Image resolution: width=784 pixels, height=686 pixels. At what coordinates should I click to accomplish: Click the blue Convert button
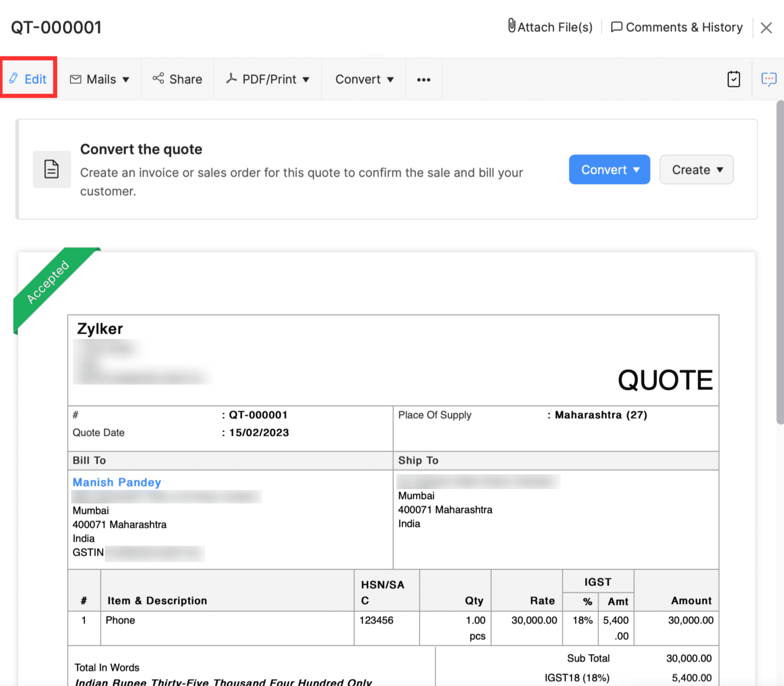tap(609, 170)
